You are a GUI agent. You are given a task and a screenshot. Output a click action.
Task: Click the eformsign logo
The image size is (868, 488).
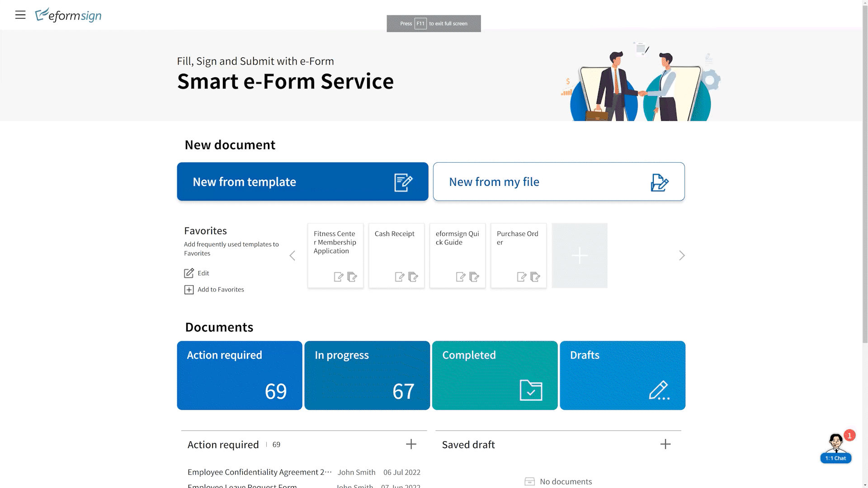(68, 15)
